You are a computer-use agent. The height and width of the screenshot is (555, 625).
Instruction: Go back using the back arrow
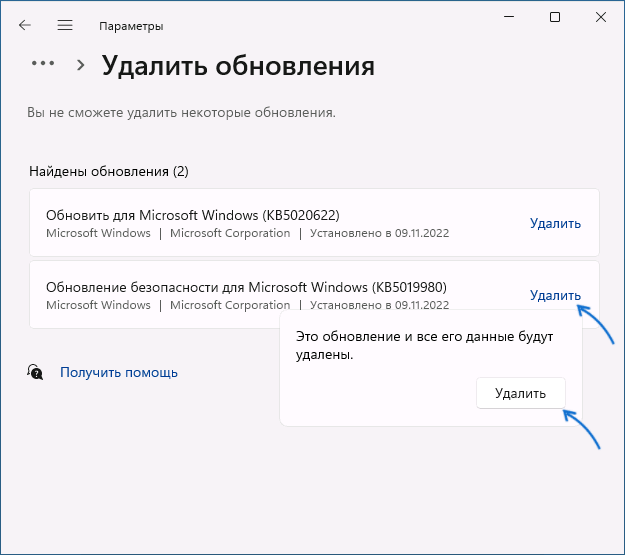point(25,26)
